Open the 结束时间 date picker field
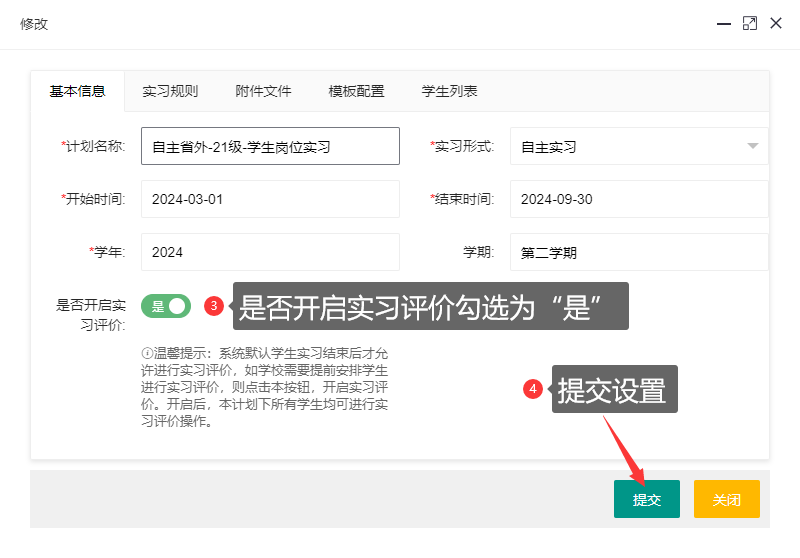 pos(638,199)
